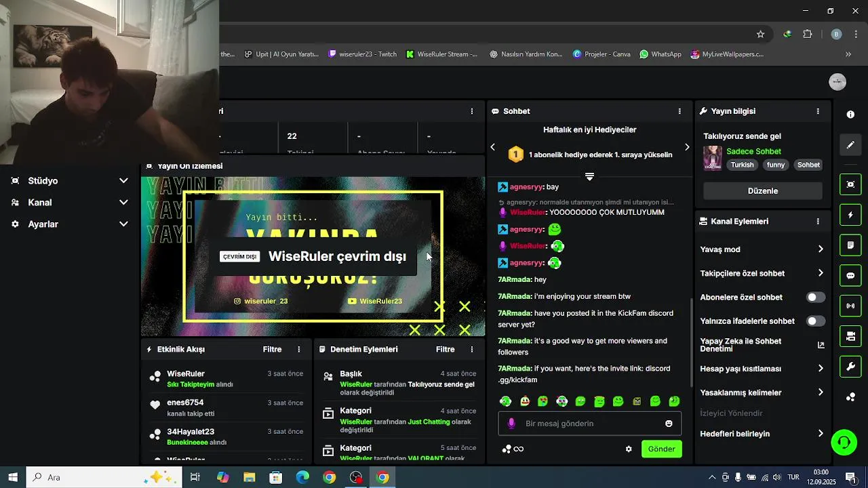
Task: Insert the first quick emote above chat input
Action: pos(506,401)
